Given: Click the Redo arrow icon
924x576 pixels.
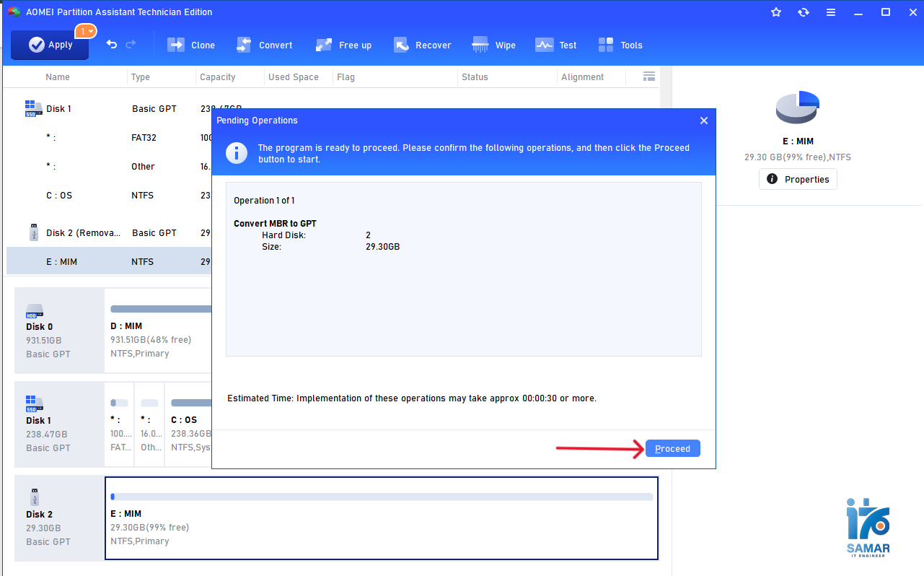Looking at the screenshot, I should pyautogui.click(x=131, y=45).
